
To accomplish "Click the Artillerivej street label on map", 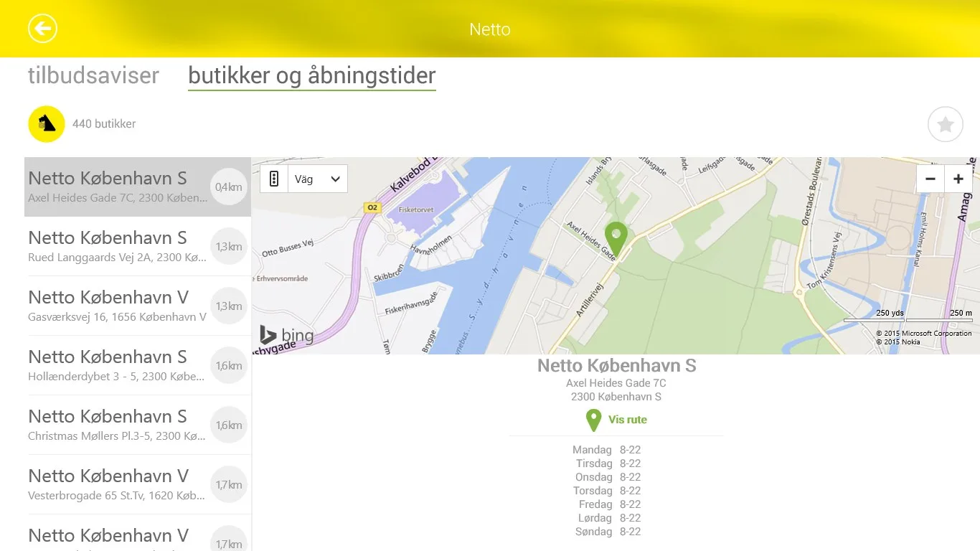I will click(590, 300).
